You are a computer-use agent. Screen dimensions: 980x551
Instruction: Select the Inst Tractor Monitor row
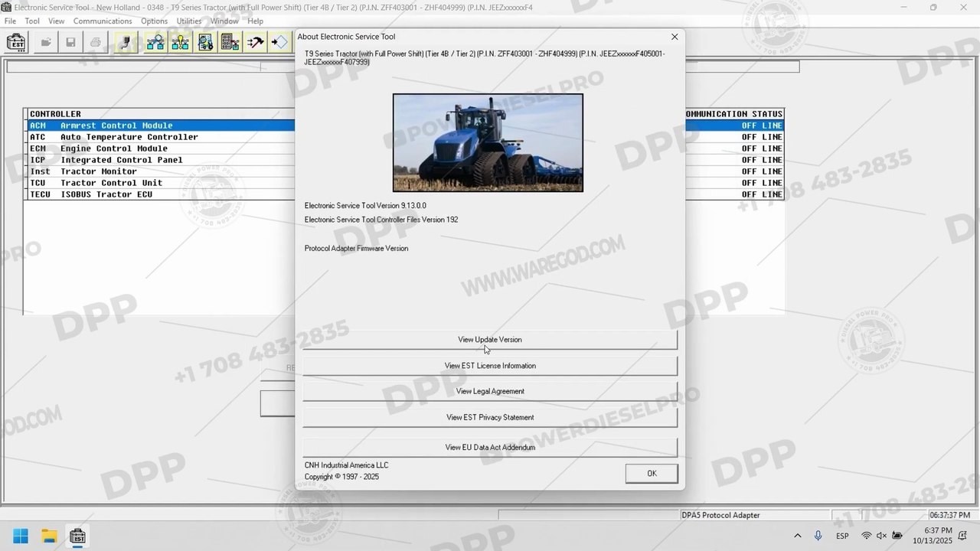(x=161, y=171)
